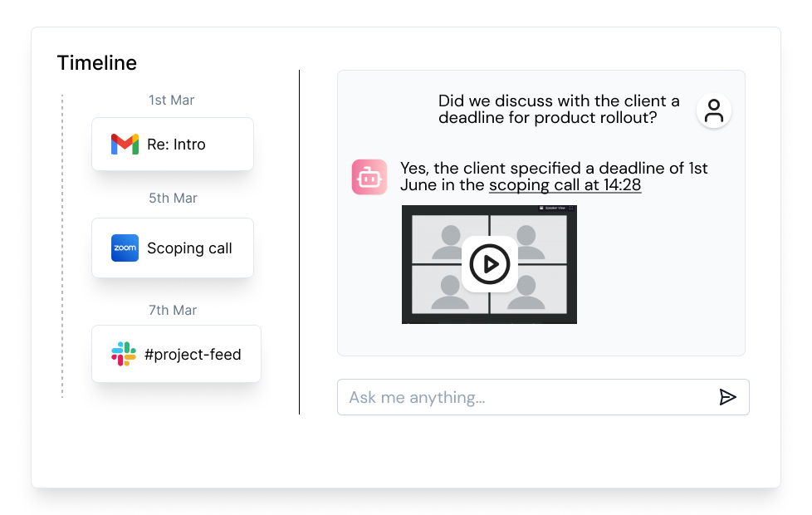The height and width of the screenshot is (515, 812).
Task: Click the deadline question chat bubble
Action: click(x=559, y=109)
